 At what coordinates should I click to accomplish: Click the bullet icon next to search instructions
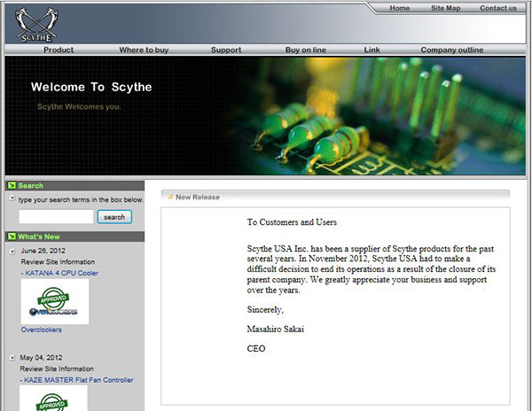[x=12, y=200]
